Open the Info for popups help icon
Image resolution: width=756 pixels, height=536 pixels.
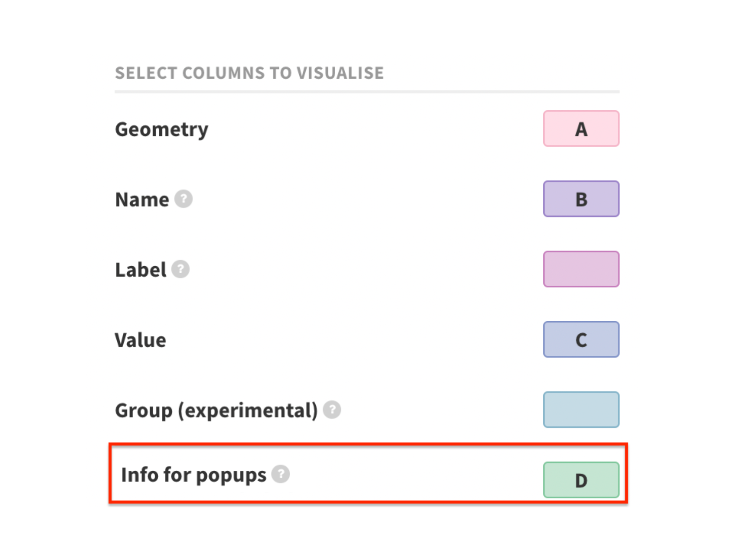pos(281,474)
